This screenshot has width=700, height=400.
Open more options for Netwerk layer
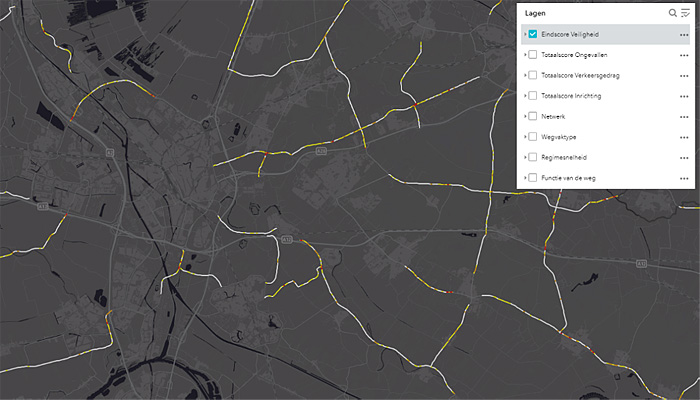(x=684, y=117)
